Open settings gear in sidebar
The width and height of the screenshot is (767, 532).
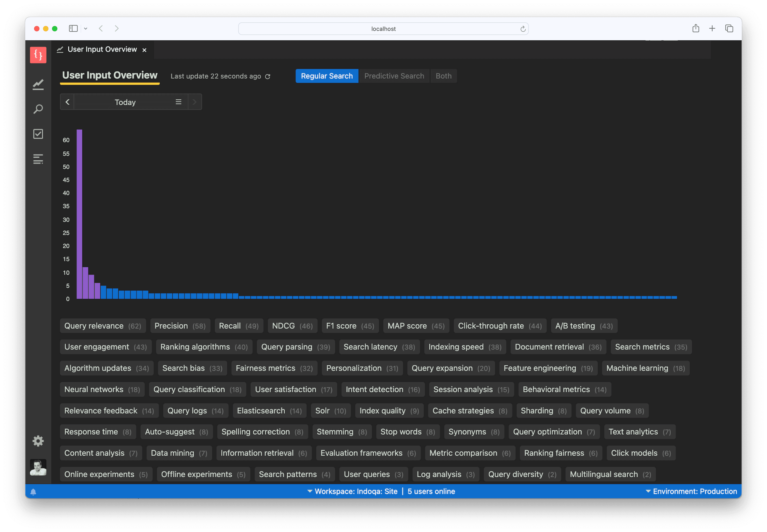coord(38,441)
